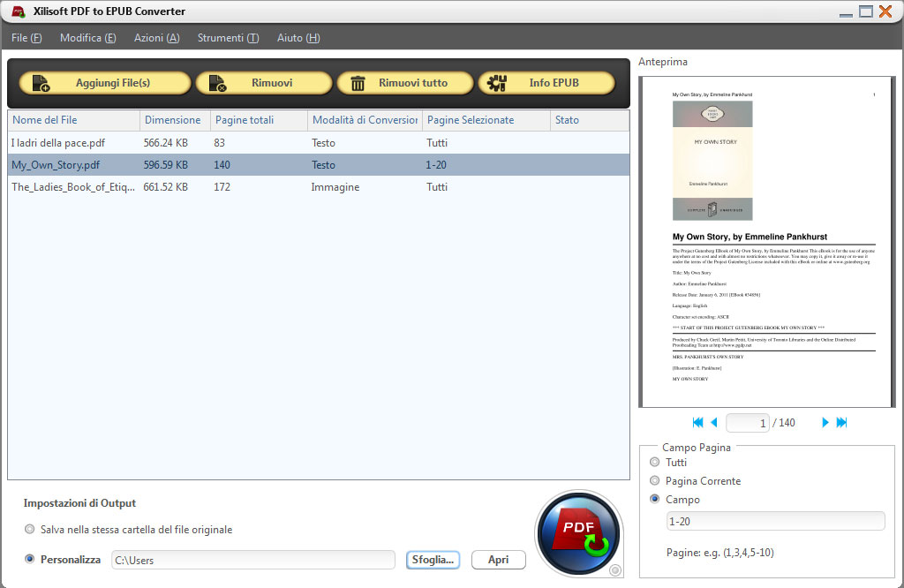Select the Campo page range option
The height and width of the screenshot is (588, 904).
coord(654,499)
